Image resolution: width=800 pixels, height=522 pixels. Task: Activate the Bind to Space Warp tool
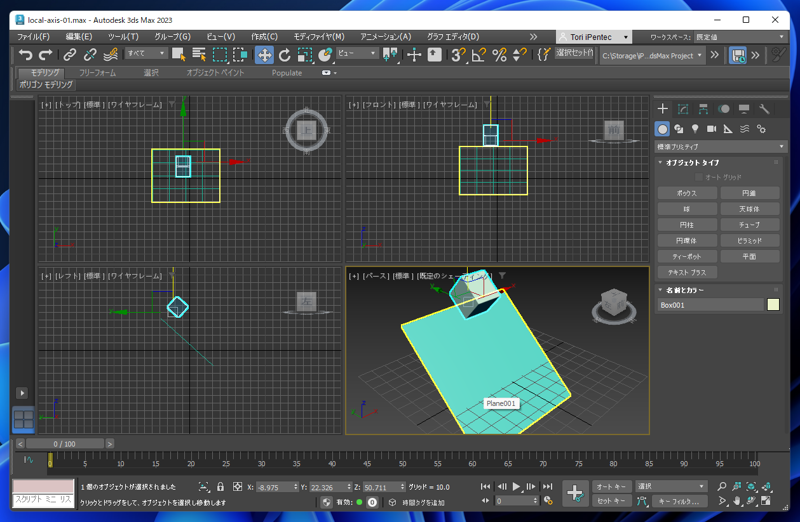coord(110,55)
